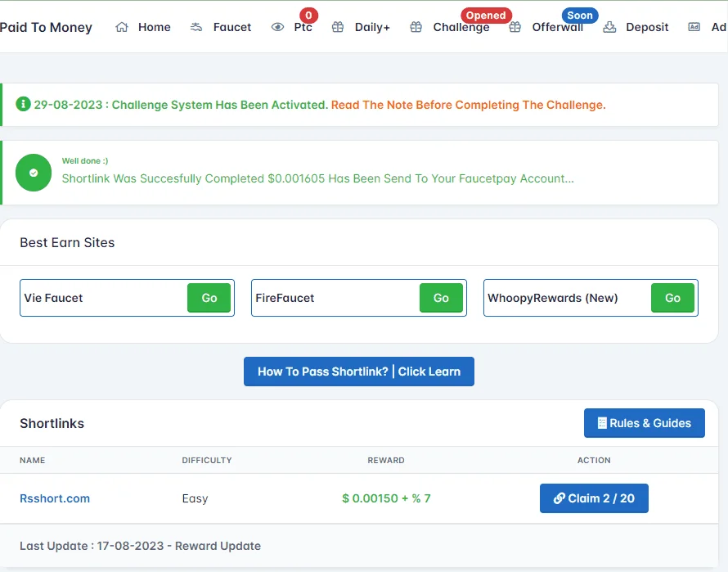Click the Well done :) message title

[x=85, y=160]
